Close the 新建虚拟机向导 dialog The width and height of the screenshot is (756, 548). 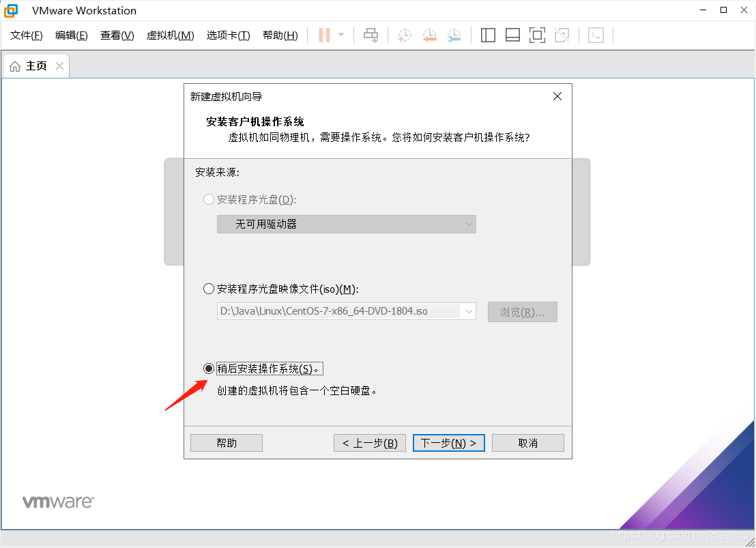pos(557,96)
